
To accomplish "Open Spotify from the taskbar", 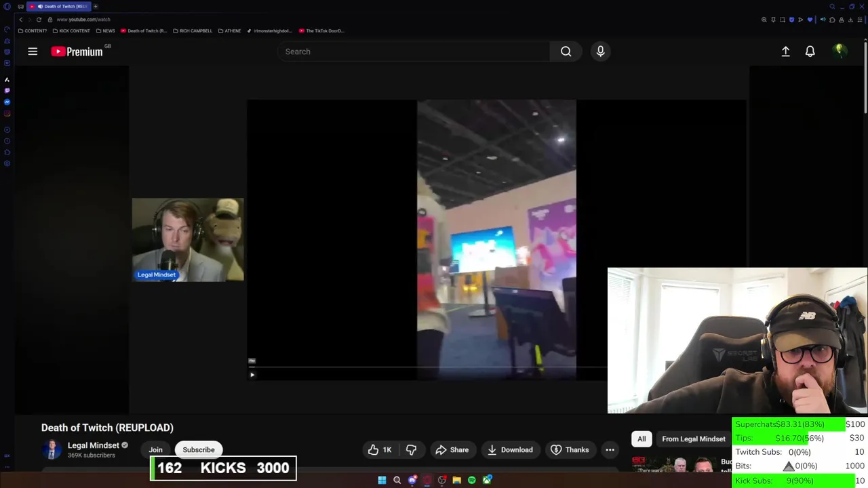I will (x=471, y=481).
